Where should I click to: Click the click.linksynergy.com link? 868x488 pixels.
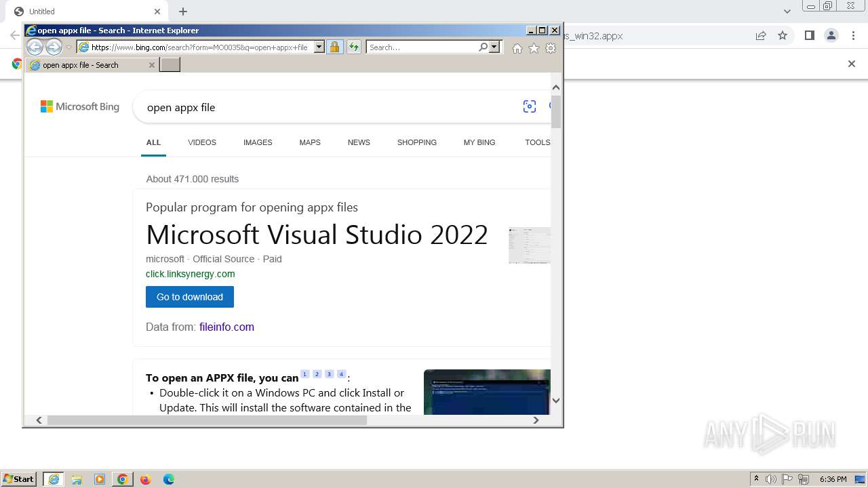coord(191,274)
